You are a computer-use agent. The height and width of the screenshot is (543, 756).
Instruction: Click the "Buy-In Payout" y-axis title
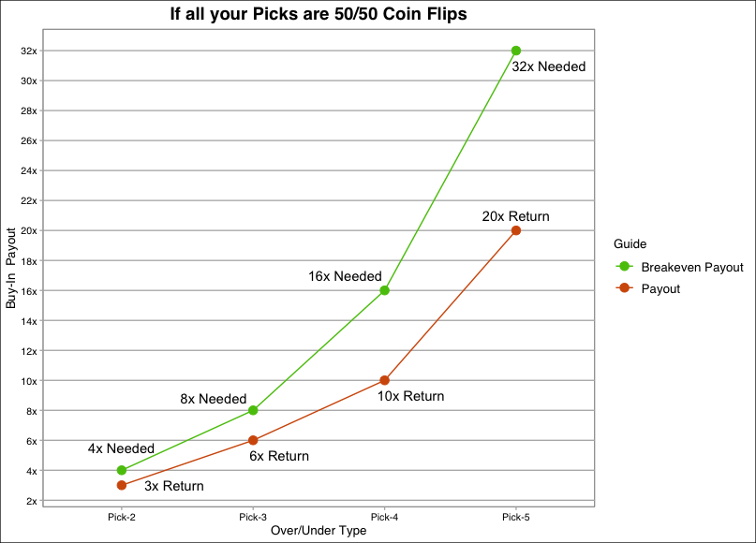click(12, 271)
